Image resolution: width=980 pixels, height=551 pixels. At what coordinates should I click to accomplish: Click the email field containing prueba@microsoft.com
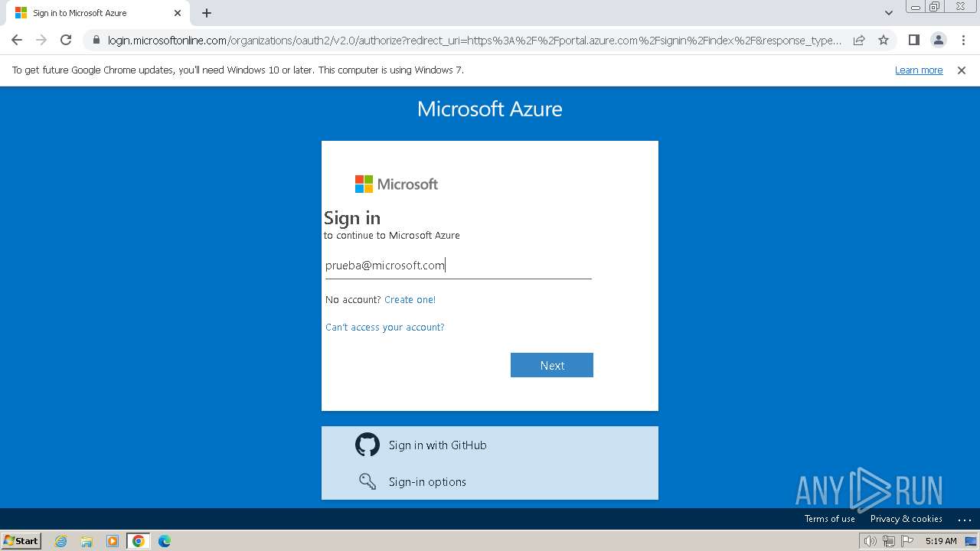[x=458, y=266]
